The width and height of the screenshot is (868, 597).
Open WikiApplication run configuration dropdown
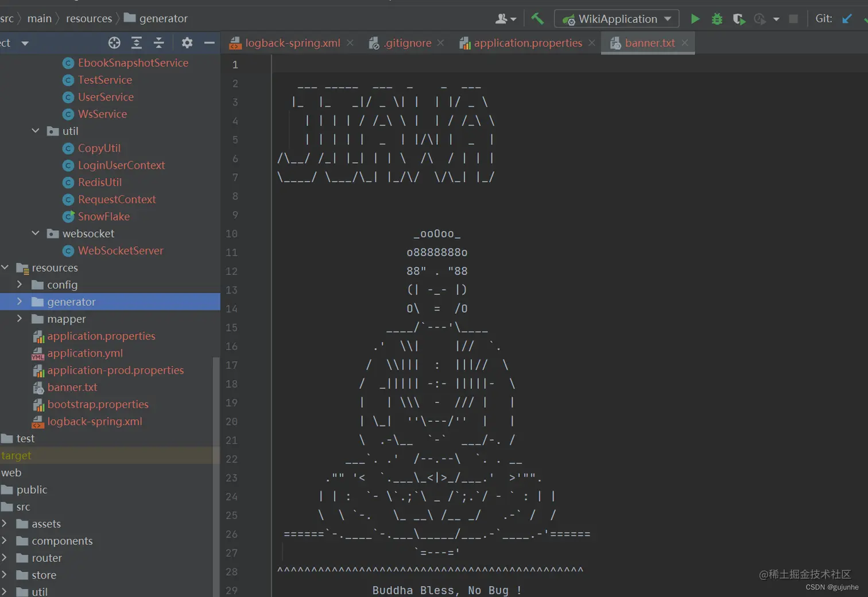click(x=617, y=19)
